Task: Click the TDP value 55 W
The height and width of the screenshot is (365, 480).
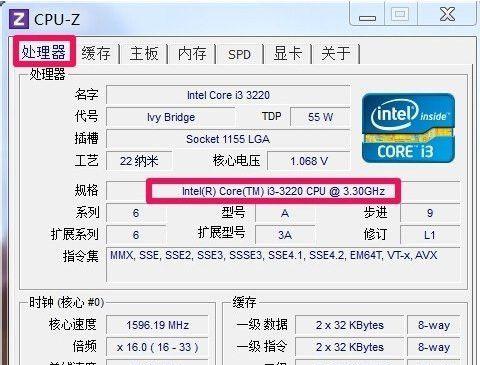Action: [x=320, y=117]
